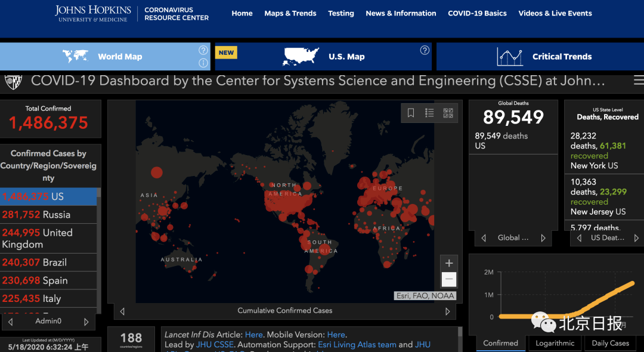The width and height of the screenshot is (644, 352).
Task: Switch to the U.S. Map tab
Action: (323, 56)
